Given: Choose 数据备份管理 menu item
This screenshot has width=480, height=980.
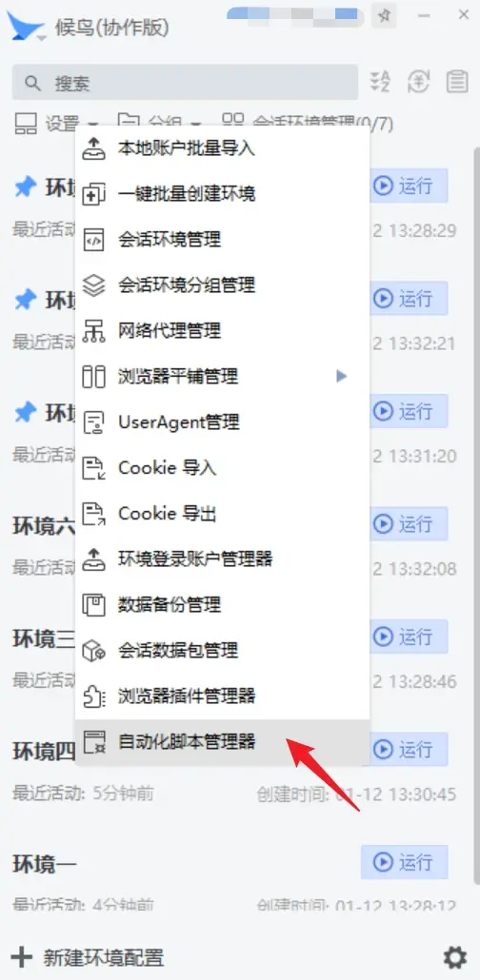Looking at the screenshot, I should pos(222,605).
